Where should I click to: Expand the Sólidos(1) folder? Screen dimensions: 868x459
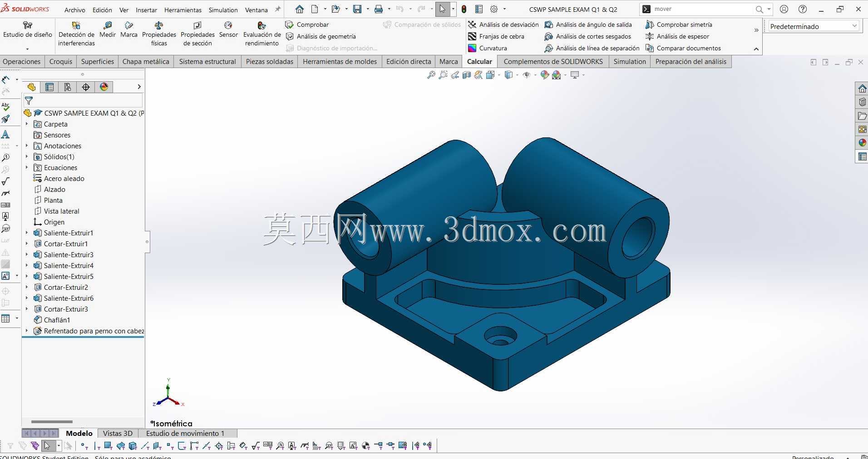coord(27,156)
